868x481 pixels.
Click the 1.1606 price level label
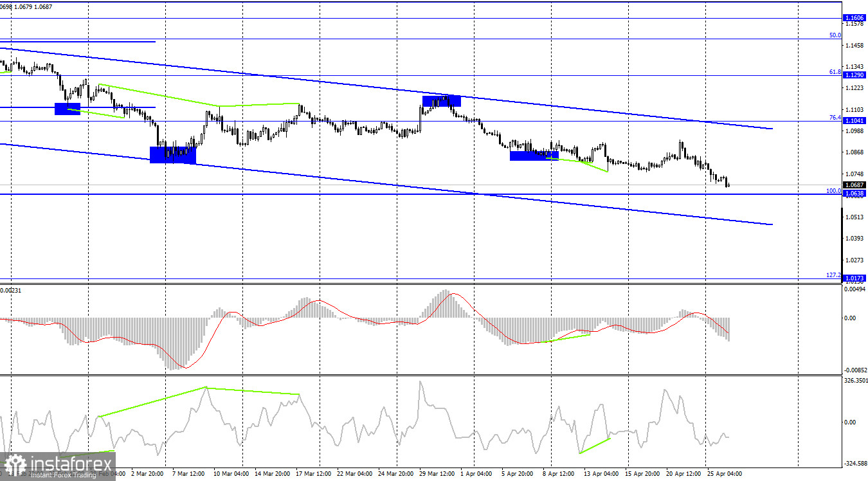tap(854, 17)
